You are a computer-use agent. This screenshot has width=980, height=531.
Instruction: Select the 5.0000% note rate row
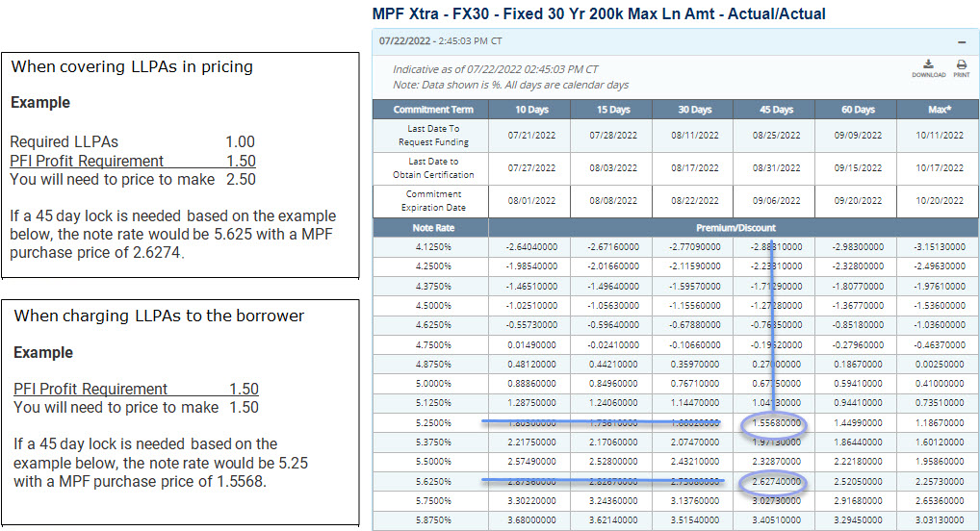point(676,384)
